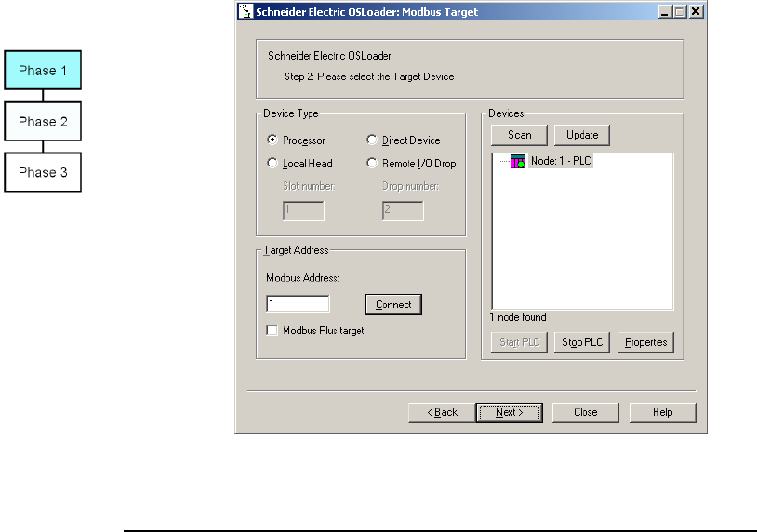This screenshot has width=757, height=532.
Task: Minimize the OSLoader window
Action: tap(665, 11)
